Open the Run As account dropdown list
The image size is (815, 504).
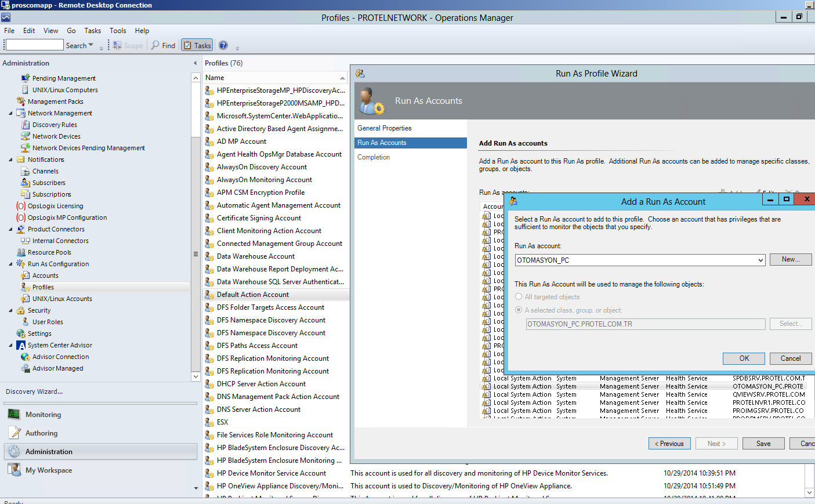(760, 260)
